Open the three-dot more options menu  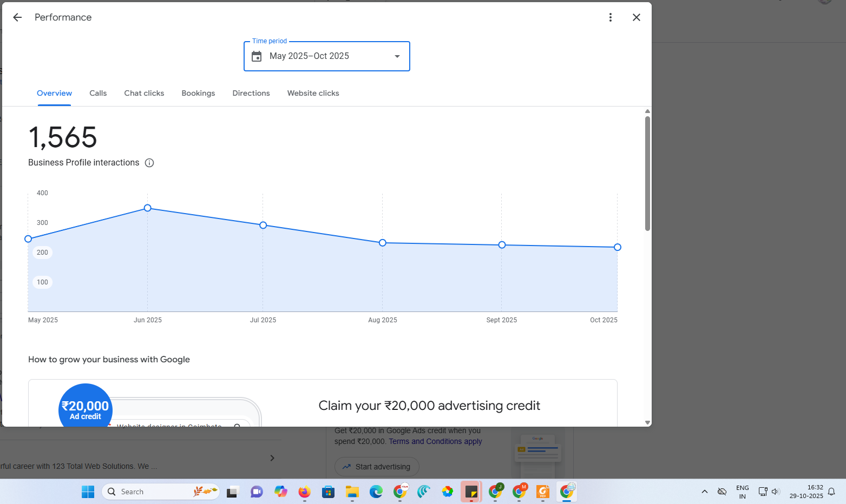(610, 17)
